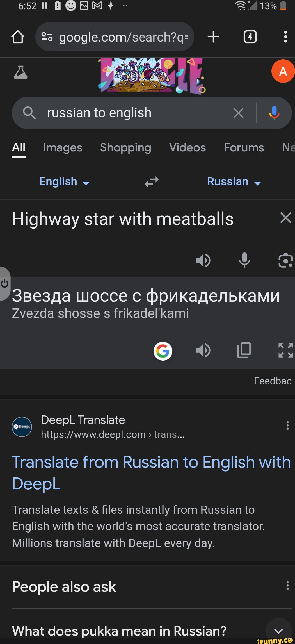Open a new browser tab
Image resolution: width=295 pixels, height=644 pixels.
point(213,37)
